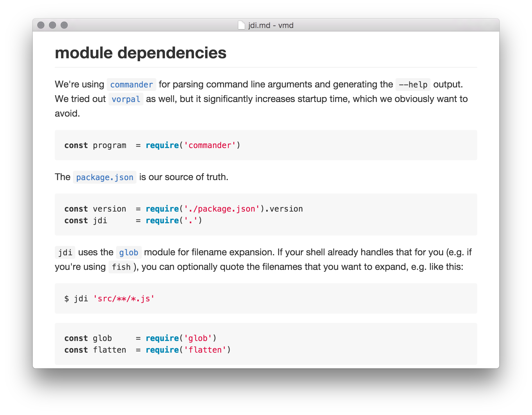Click the 'glob' string in require call
532x415 pixels.
tap(198, 338)
